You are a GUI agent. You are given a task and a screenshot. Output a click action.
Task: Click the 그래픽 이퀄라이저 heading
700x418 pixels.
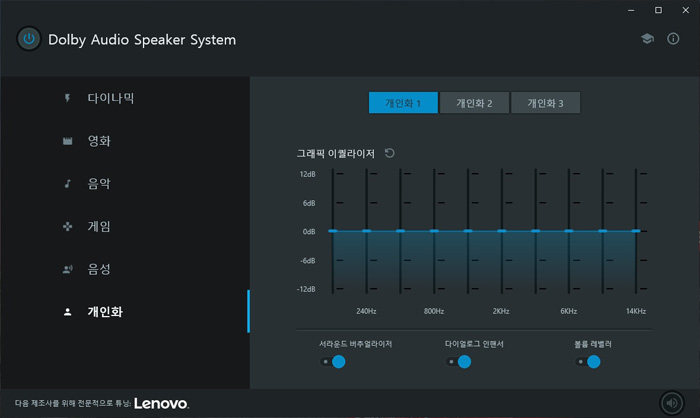[336, 154]
